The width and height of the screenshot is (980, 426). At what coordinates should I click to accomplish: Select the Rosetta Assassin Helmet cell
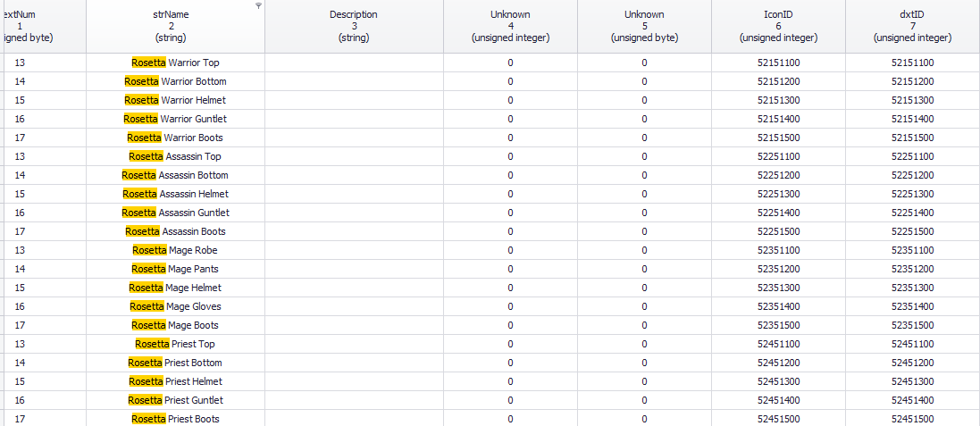pyautogui.click(x=175, y=194)
